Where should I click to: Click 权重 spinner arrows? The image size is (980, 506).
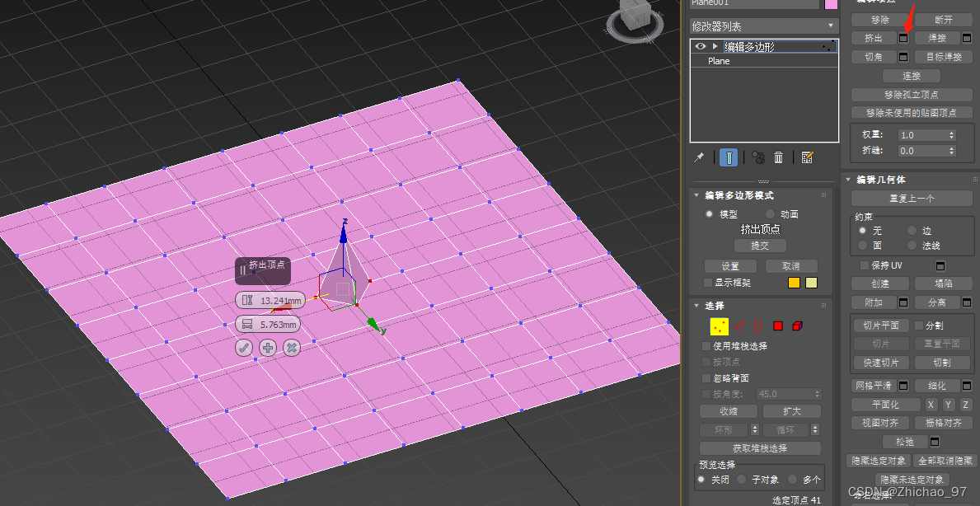point(952,135)
